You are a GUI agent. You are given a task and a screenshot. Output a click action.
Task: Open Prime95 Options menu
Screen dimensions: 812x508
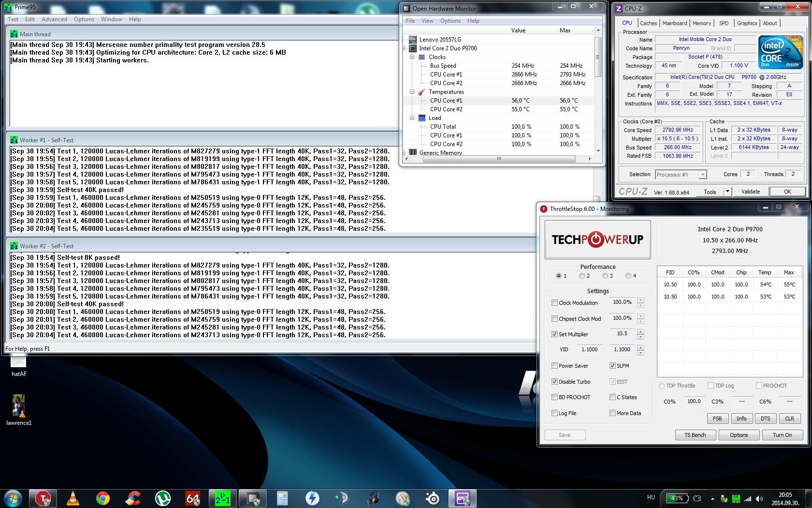[x=84, y=19]
